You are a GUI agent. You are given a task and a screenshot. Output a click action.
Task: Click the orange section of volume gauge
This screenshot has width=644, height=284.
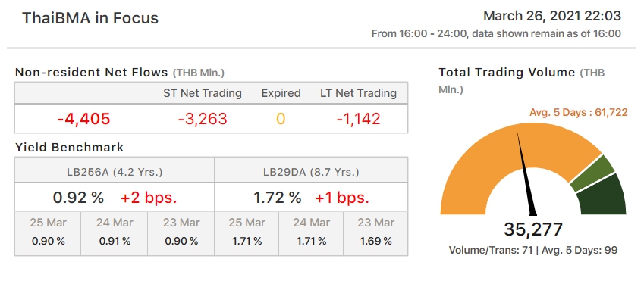pos(485,164)
